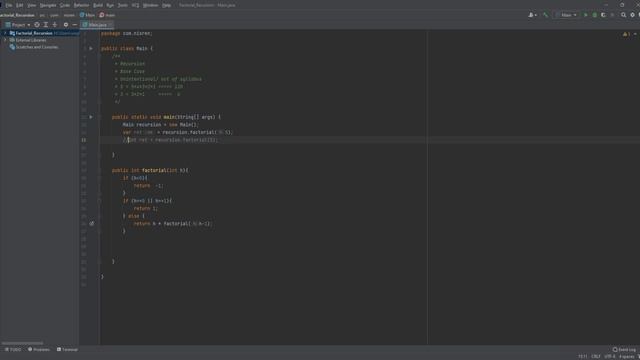This screenshot has height=360, width=640.
Task: Open the Main run configuration dropdown
Action: click(566, 15)
